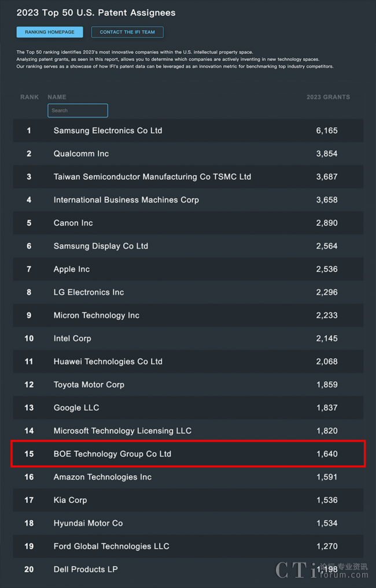Focus the Name search input field

tap(78, 111)
